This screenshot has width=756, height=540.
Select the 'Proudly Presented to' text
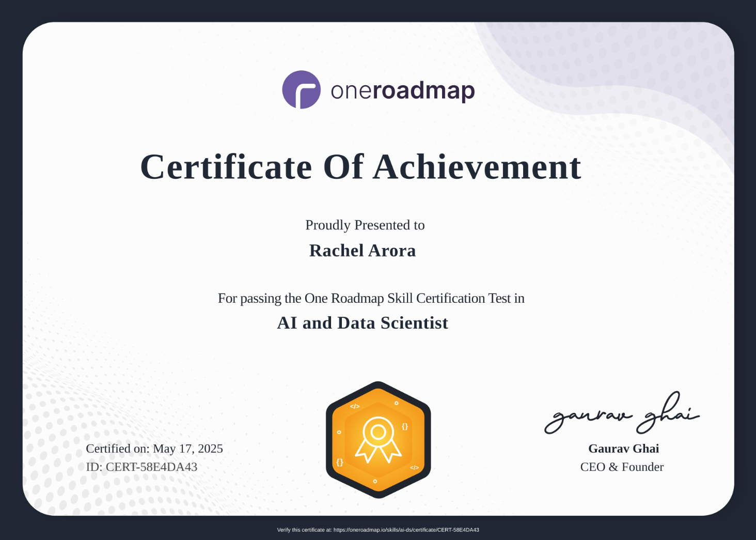click(365, 225)
